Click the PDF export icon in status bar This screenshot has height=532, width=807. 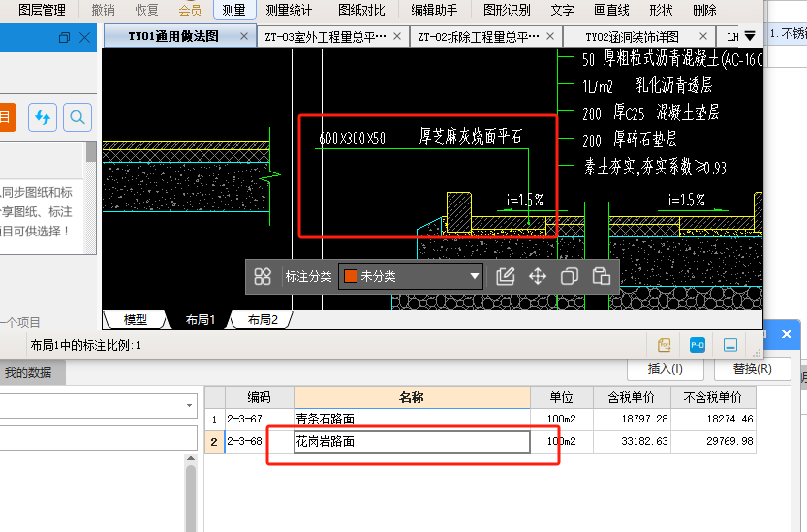pos(665,345)
